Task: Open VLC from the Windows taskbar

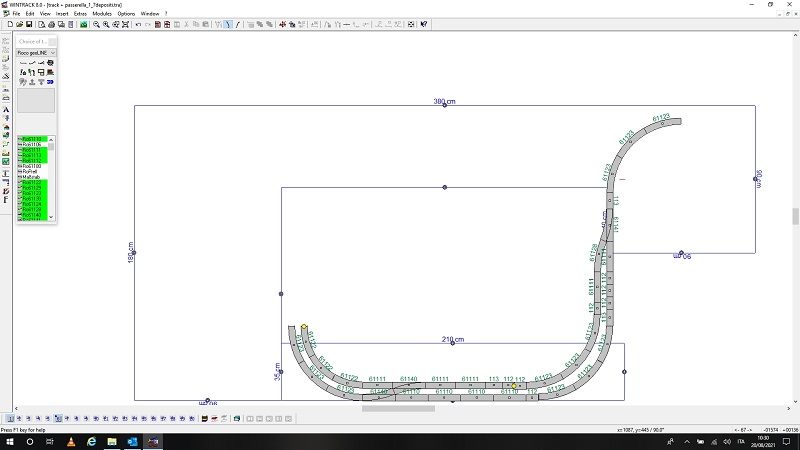Action: point(71,441)
